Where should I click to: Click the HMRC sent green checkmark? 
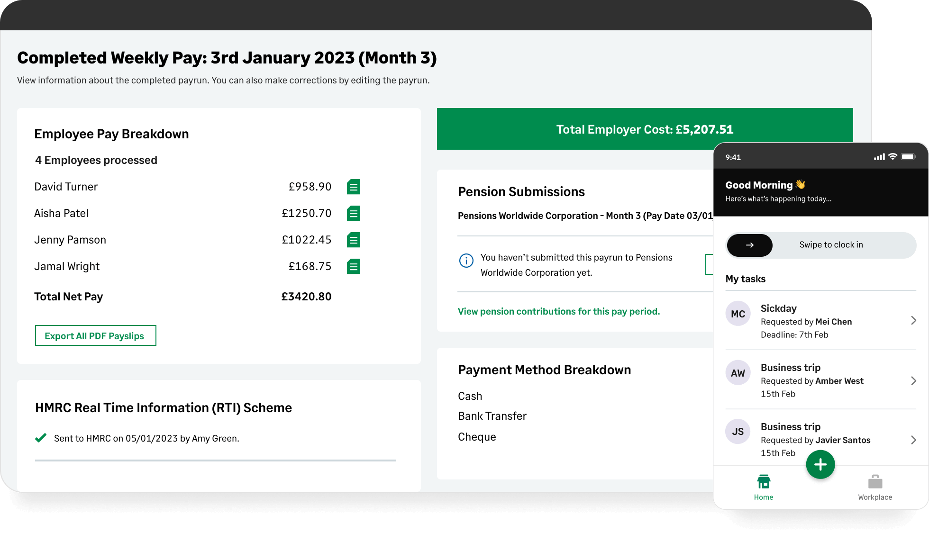point(41,438)
